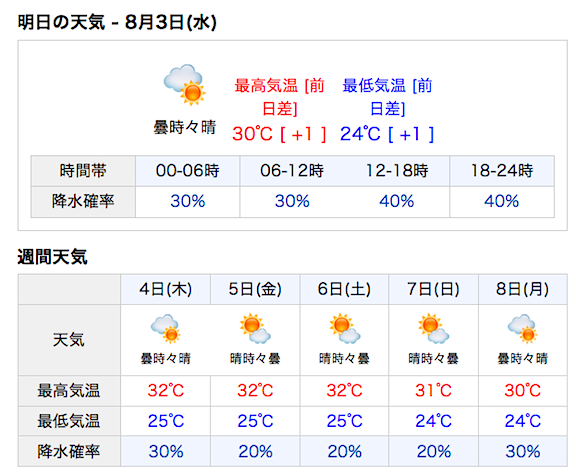The width and height of the screenshot is (576, 476).
Task: Click the 明日の天気 - 8月3日(水) heading
Action: [117, 22]
